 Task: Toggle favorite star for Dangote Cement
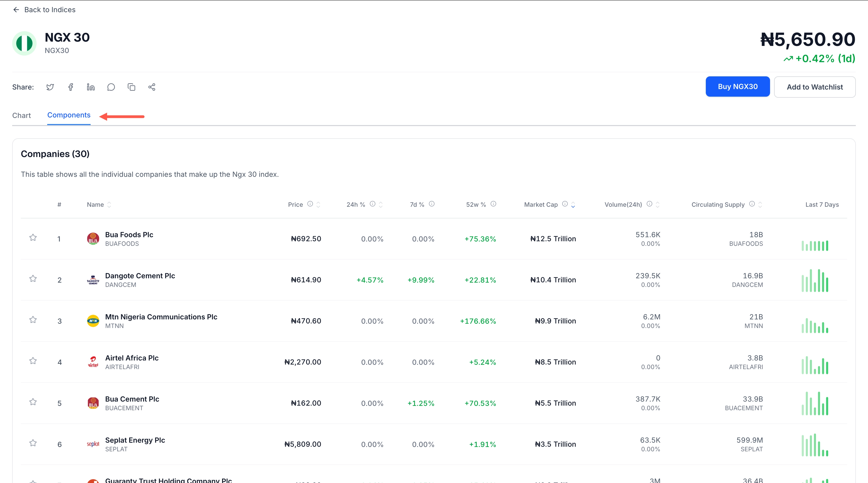[x=33, y=279]
